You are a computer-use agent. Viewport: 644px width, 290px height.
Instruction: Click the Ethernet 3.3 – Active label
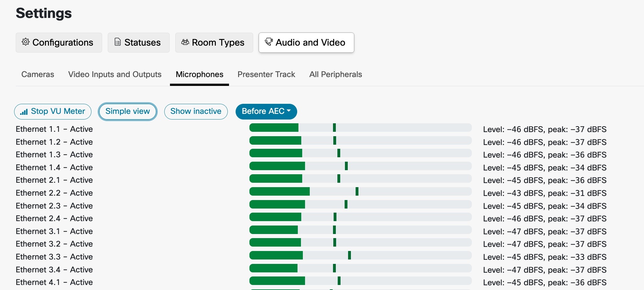coord(54,257)
